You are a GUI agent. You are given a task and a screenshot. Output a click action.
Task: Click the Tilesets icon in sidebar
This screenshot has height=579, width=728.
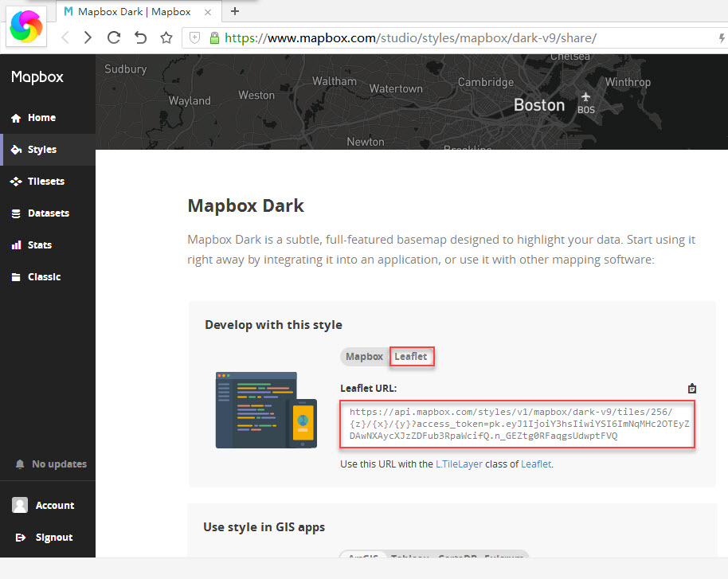coord(16,182)
